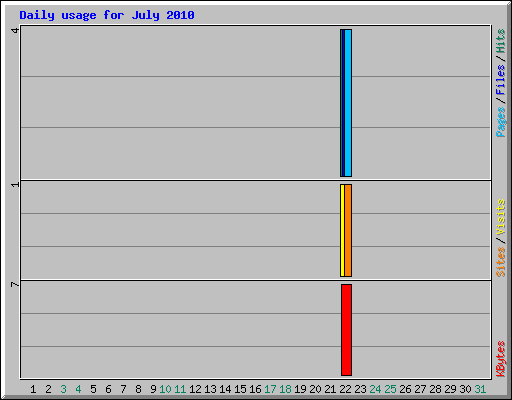The height and width of the screenshot is (400, 512).
Task: Click day '20' on the x-axis
Action: [x=315, y=389]
